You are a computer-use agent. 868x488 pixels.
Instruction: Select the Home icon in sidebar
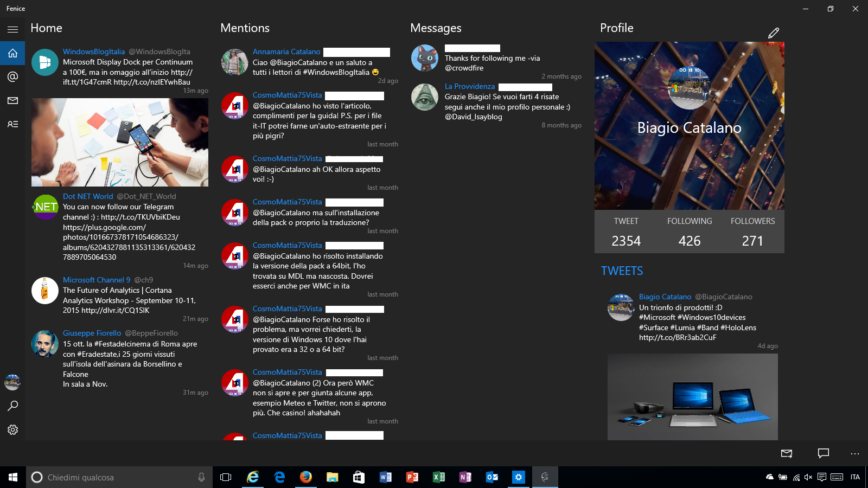(12, 53)
